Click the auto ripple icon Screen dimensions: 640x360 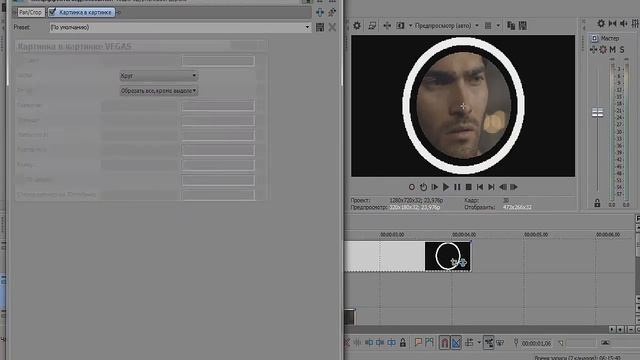coord(469,343)
